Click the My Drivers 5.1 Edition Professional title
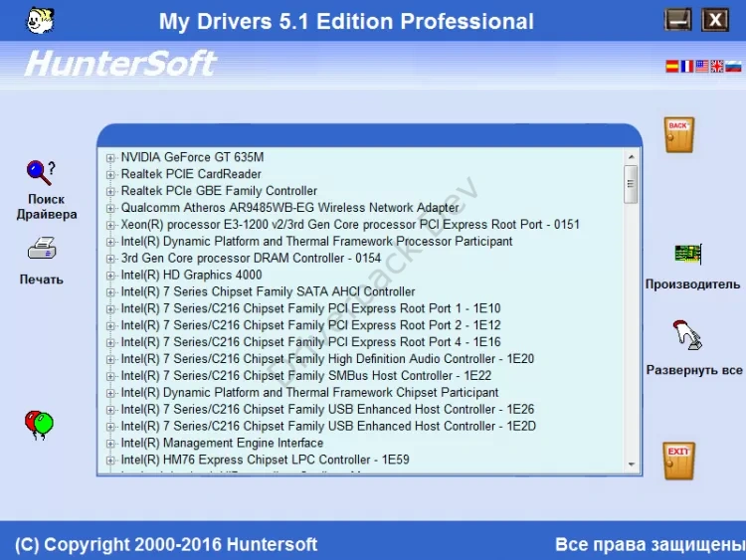 click(346, 22)
